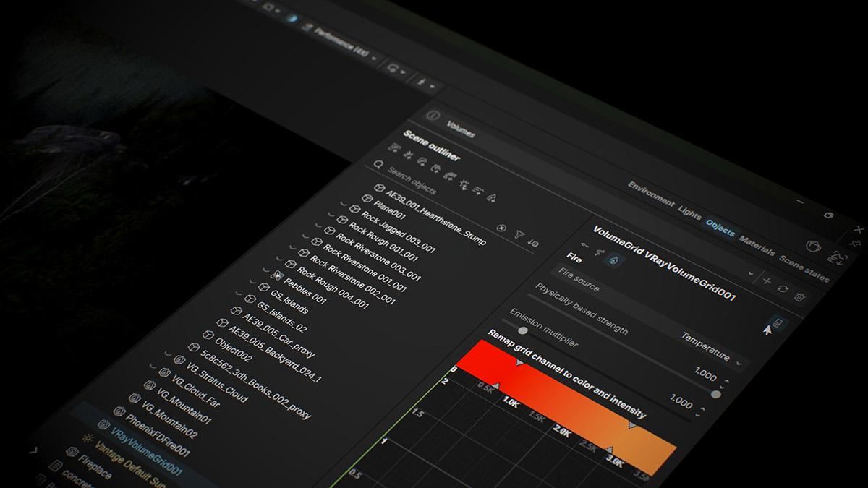868x488 pixels.
Task: Click the refresh icon next to Fire source
Action: (x=783, y=289)
